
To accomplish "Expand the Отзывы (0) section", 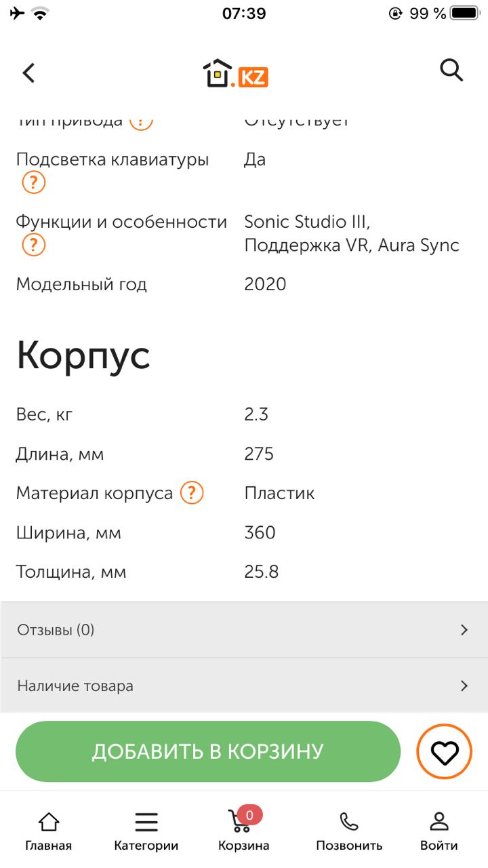I will pyautogui.click(x=244, y=630).
